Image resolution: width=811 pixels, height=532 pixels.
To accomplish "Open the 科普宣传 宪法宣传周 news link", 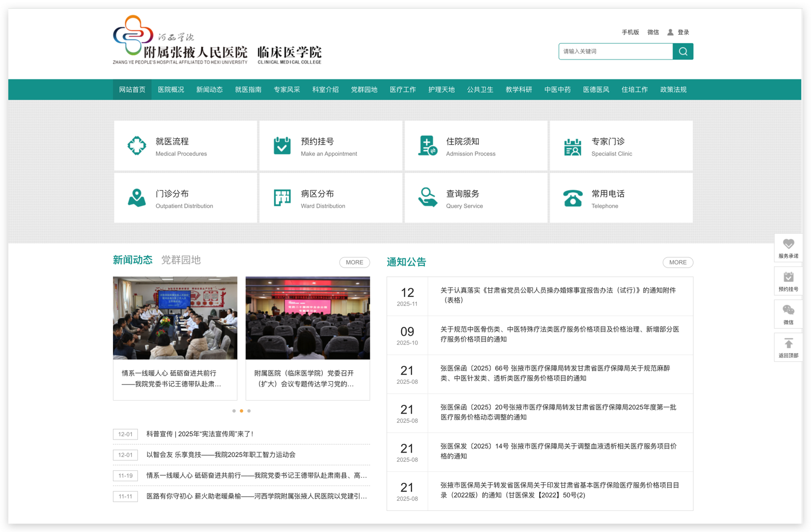I will 198,434.
